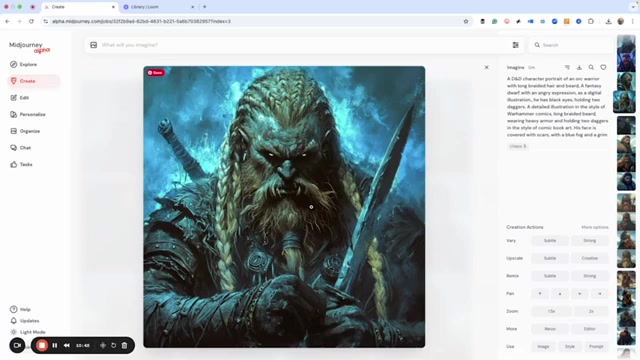
Task: Click Vary Subtle
Action: click(x=550, y=240)
